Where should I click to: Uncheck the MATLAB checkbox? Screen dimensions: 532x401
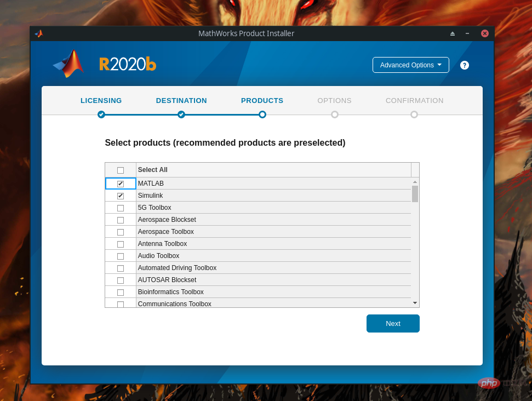pos(121,184)
